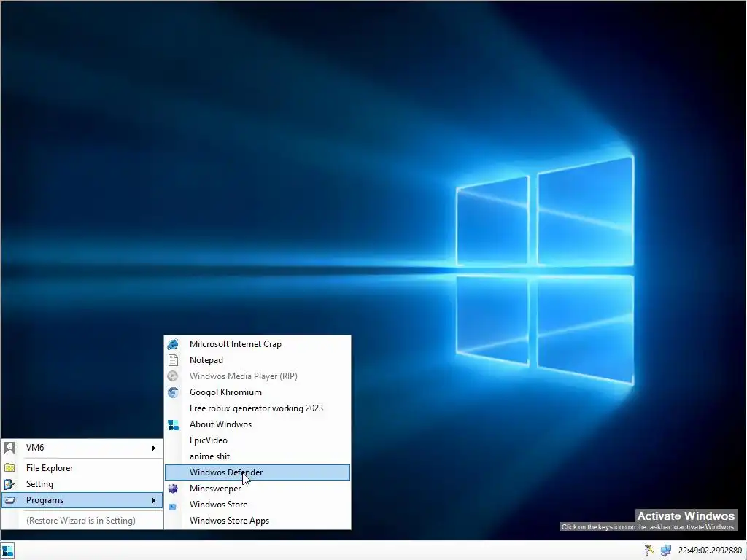Select Windwos Media Player (RIP)
747x560 pixels.
pyautogui.click(x=258, y=376)
